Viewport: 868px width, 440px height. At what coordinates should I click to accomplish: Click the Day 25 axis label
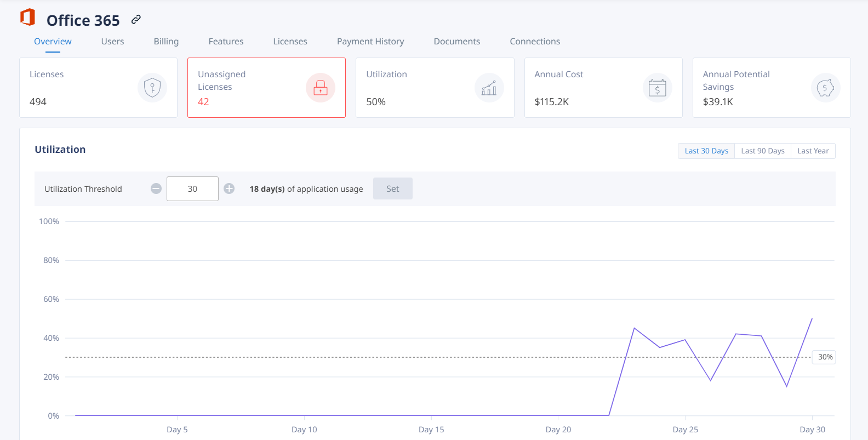(686, 430)
